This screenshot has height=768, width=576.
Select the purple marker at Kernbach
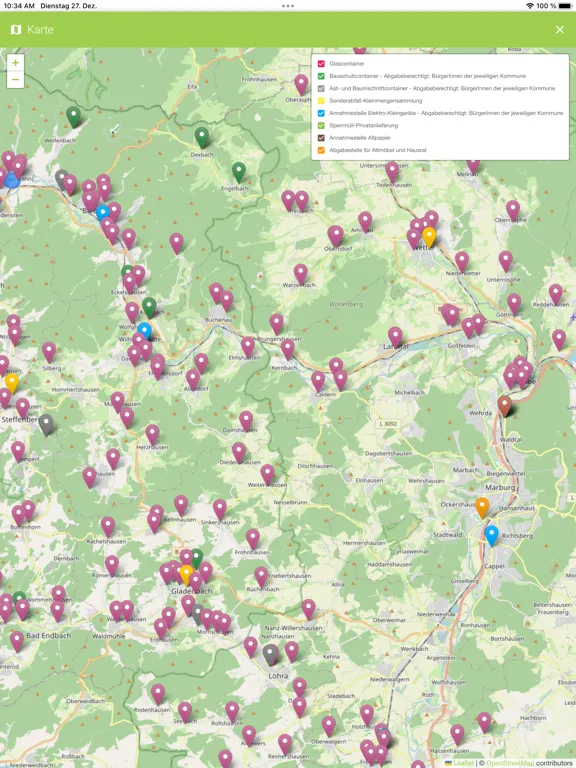(x=288, y=349)
